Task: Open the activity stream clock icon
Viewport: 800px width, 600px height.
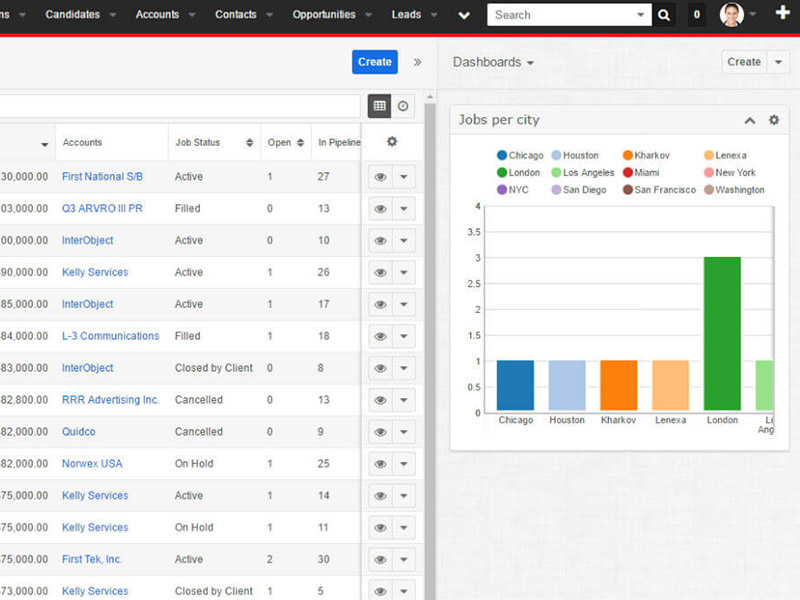Action: (x=403, y=106)
